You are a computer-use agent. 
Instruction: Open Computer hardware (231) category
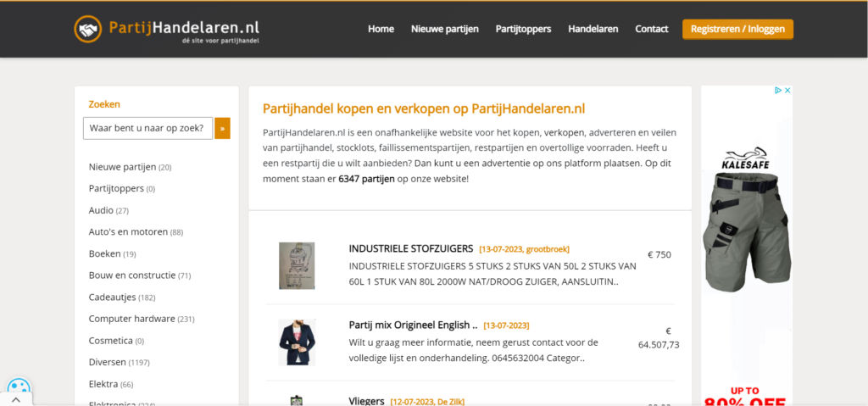(x=142, y=319)
